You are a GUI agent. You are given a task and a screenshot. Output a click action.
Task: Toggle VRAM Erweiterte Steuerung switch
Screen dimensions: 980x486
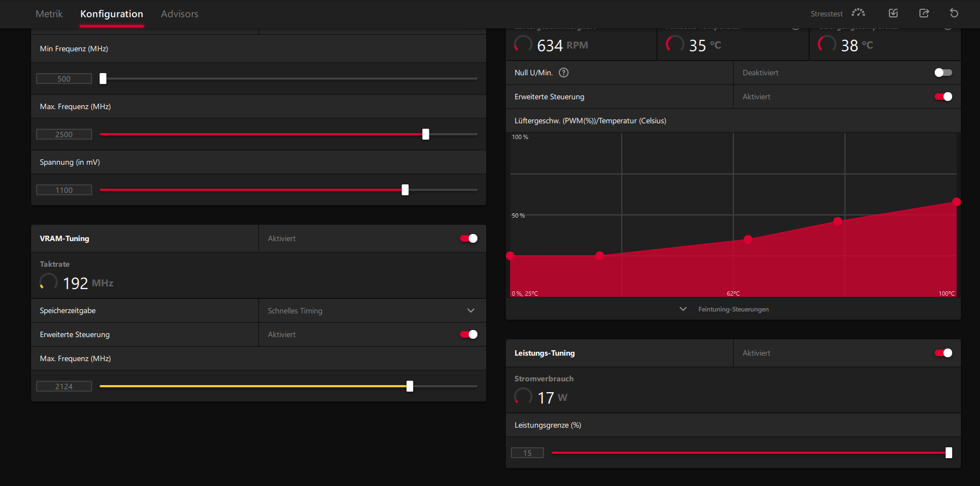pyautogui.click(x=468, y=334)
